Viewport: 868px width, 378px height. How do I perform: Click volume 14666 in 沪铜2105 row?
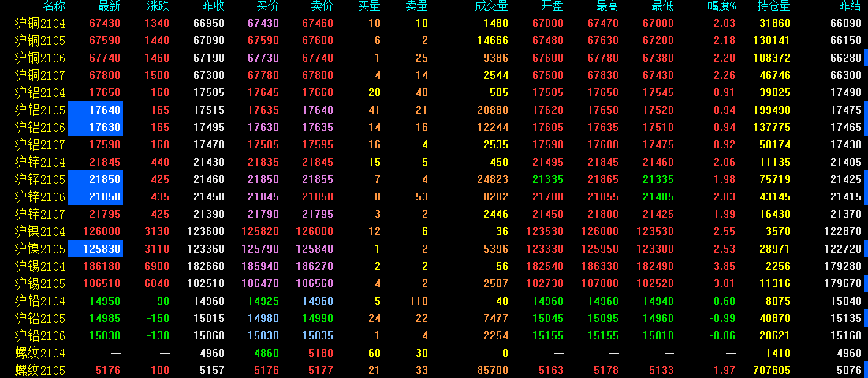tap(493, 41)
